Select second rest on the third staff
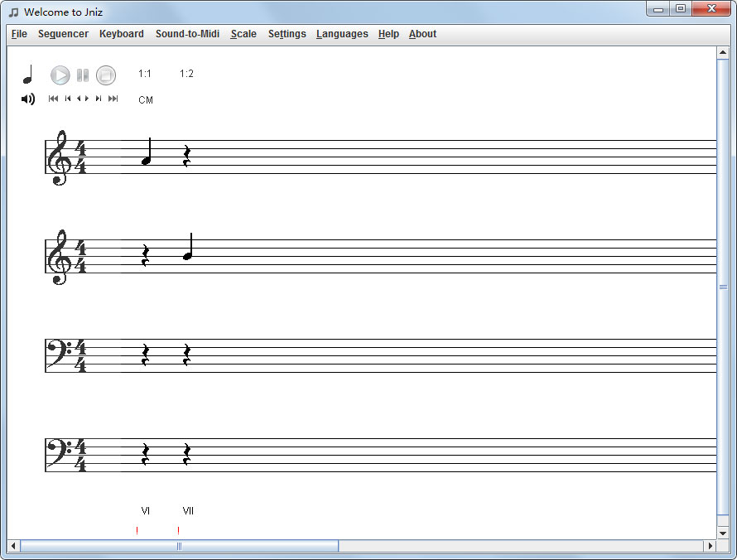The width and height of the screenshot is (737, 560). point(187,355)
